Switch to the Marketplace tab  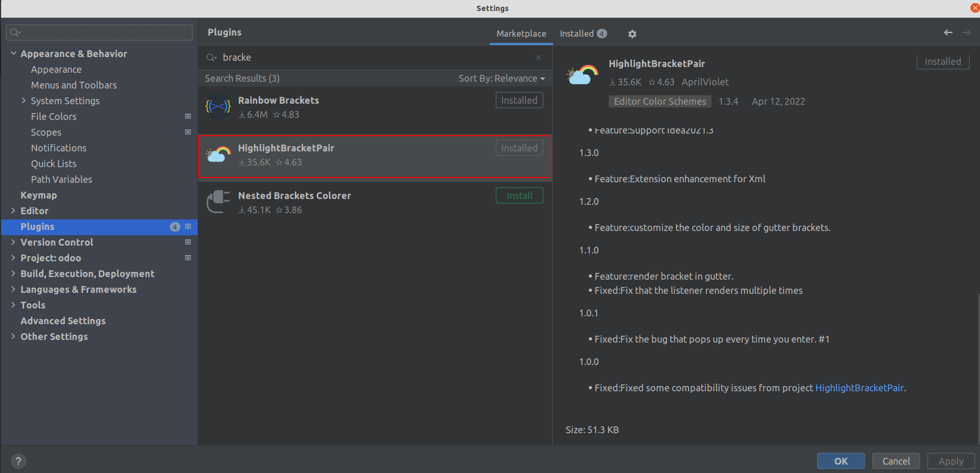(521, 33)
